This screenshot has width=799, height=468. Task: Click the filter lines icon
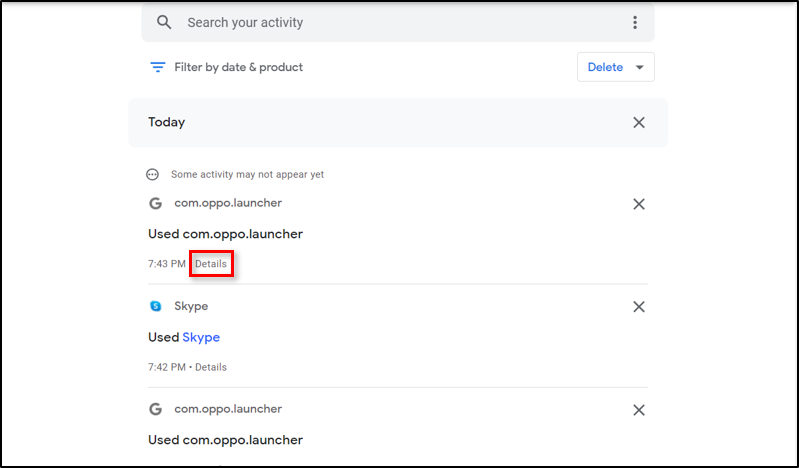click(x=157, y=67)
